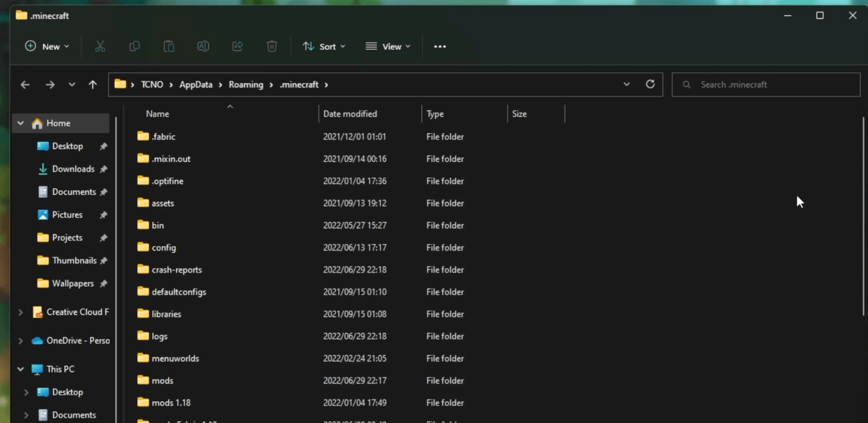Open Downloads in the sidebar

pyautogui.click(x=73, y=169)
